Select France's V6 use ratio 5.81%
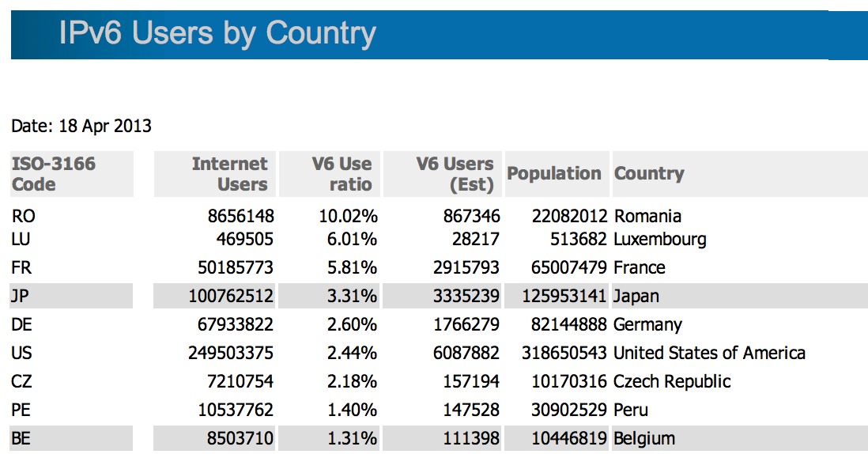This screenshot has height=454, width=868. click(354, 267)
